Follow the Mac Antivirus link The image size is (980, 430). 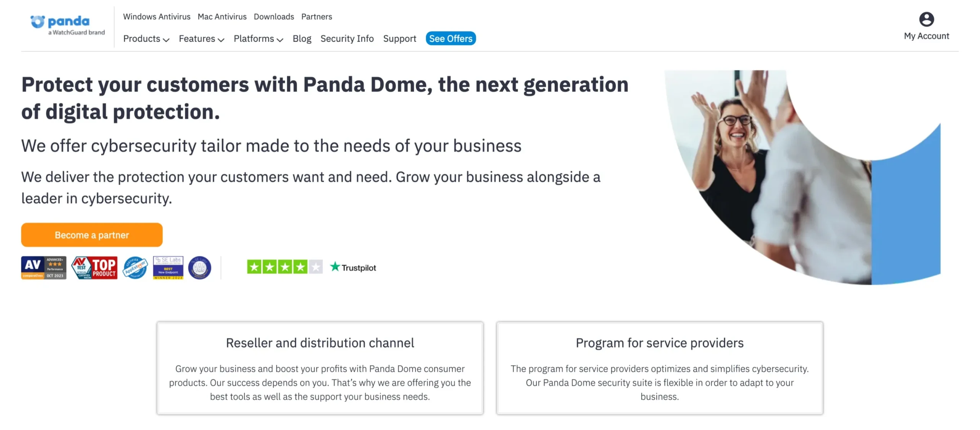tap(222, 16)
